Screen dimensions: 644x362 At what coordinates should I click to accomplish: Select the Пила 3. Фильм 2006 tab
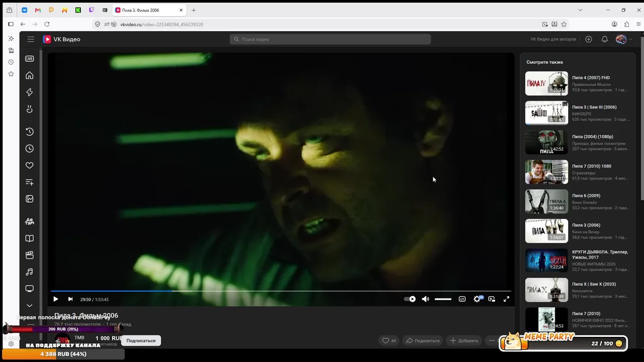149,10
